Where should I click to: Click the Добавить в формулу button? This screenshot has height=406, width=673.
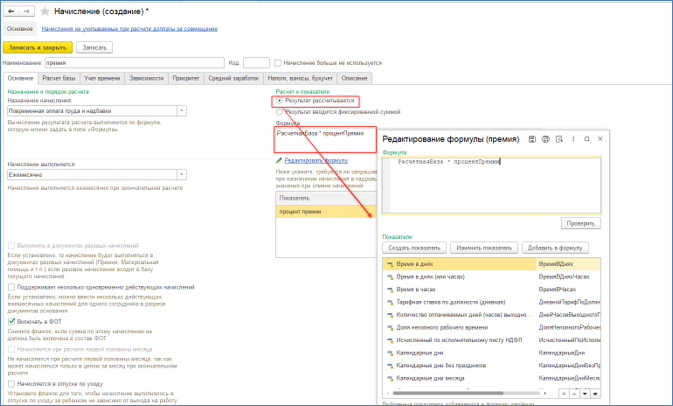pos(555,248)
